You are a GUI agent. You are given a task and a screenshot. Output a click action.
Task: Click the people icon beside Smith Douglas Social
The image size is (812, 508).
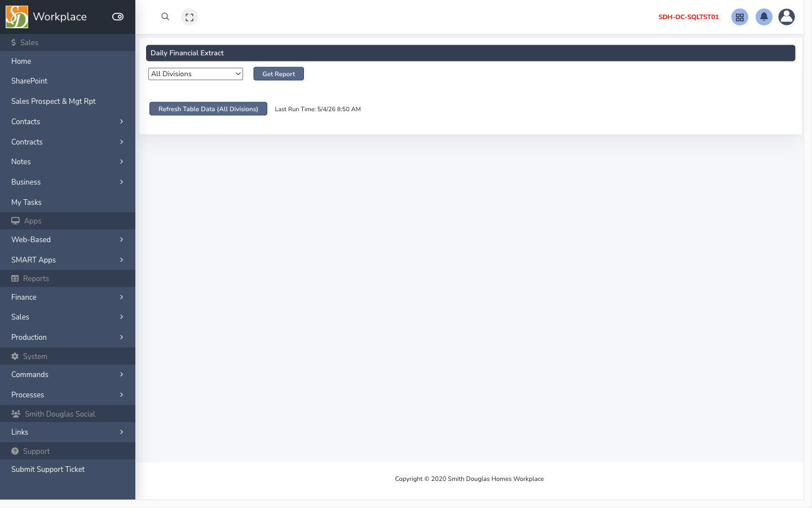tap(16, 414)
